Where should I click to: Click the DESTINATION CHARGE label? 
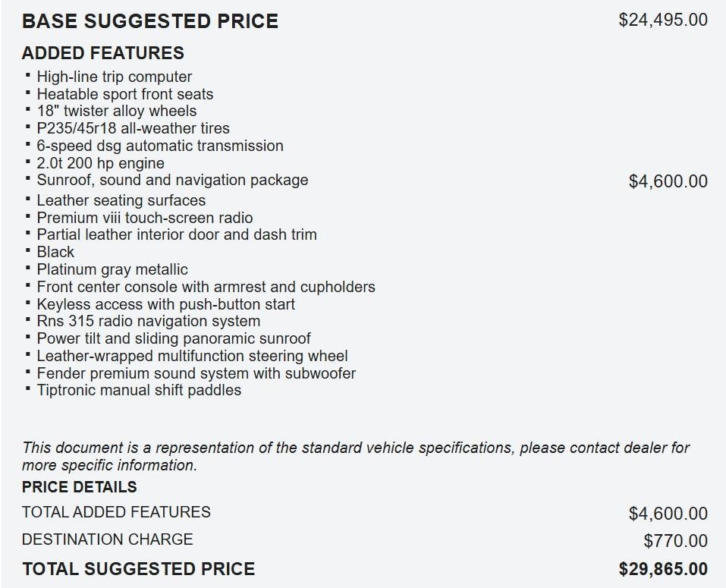[107, 539]
